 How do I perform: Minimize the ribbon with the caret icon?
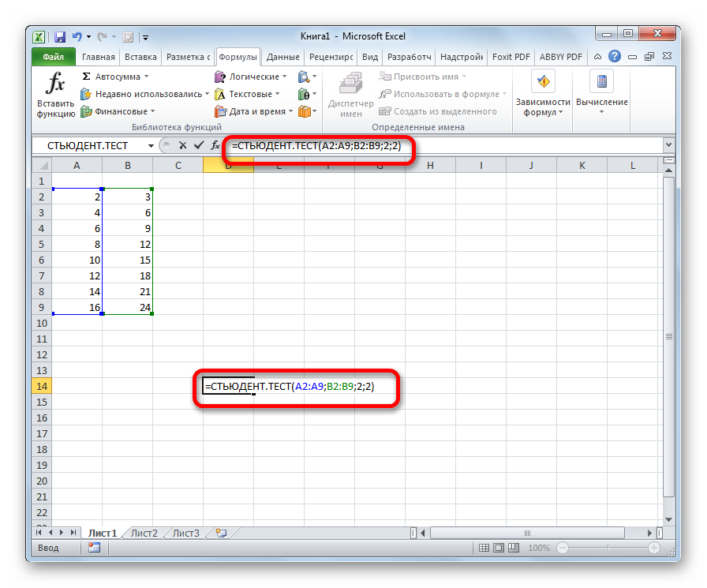(597, 57)
